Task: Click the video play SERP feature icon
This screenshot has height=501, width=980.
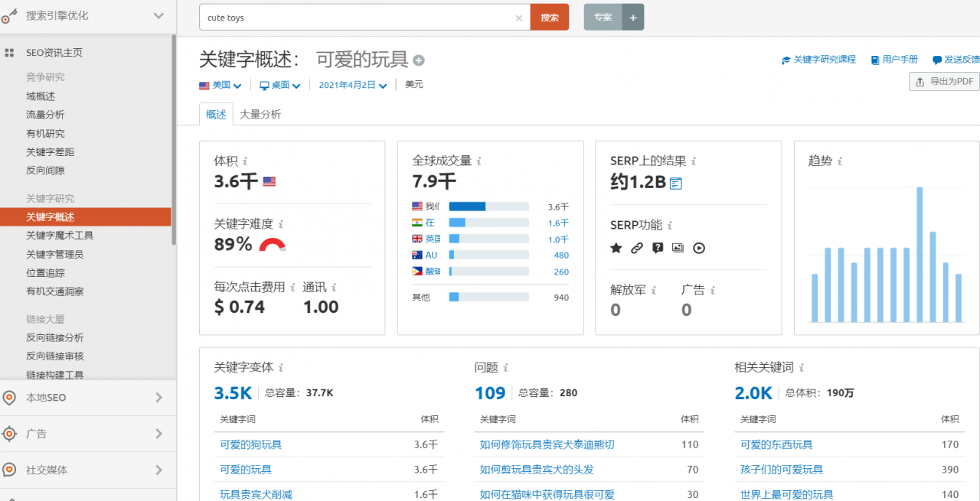Action: (x=699, y=248)
